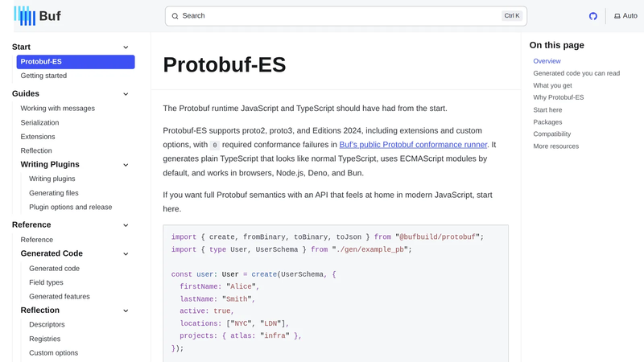Go to Working with messages guide

pyautogui.click(x=57, y=109)
